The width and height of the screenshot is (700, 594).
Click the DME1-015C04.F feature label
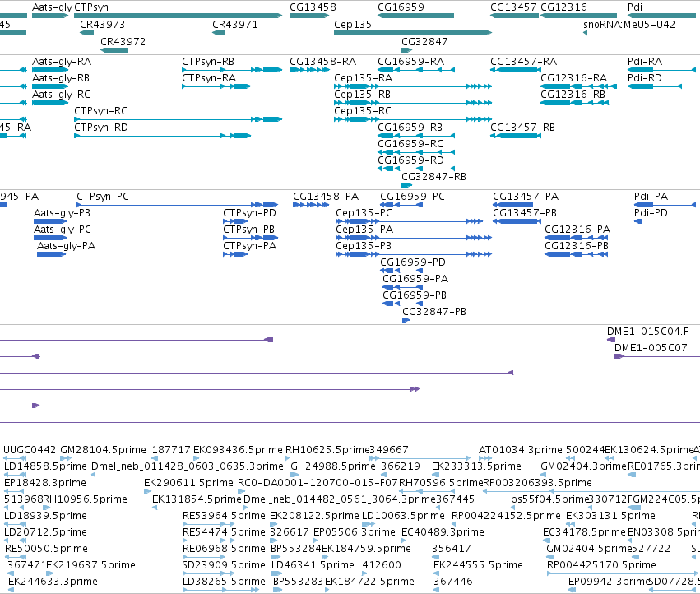(x=647, y=332)
